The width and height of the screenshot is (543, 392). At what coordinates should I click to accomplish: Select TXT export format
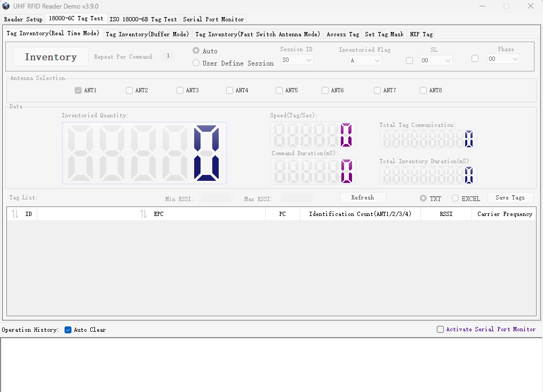(423, 198)
